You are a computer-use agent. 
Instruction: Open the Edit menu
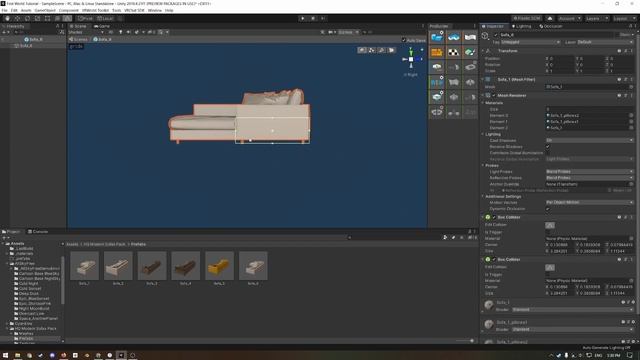point(14,10)
